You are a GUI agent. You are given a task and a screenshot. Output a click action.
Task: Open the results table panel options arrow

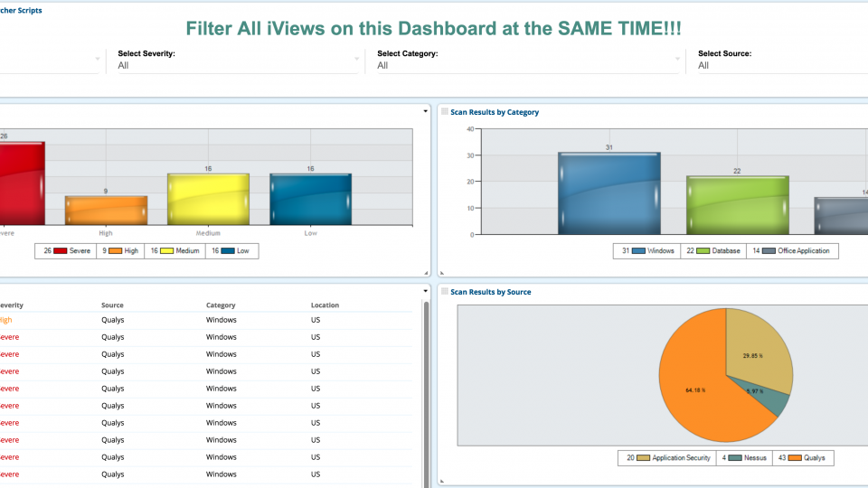425,291
